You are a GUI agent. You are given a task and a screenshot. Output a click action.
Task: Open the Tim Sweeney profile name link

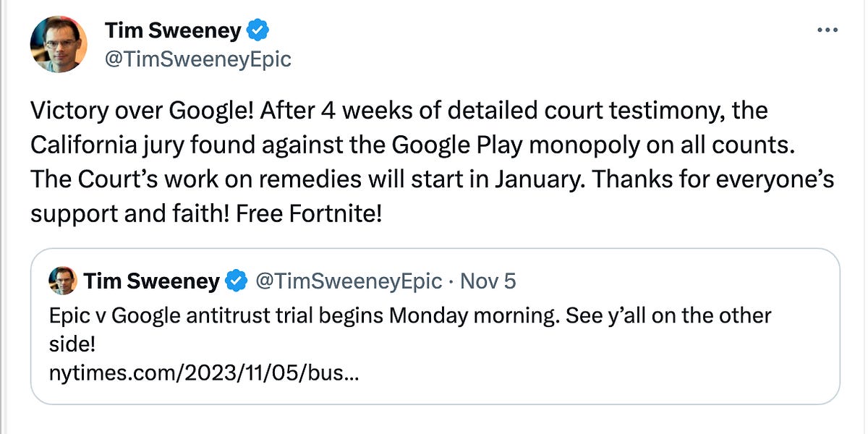tap(174, 30)
